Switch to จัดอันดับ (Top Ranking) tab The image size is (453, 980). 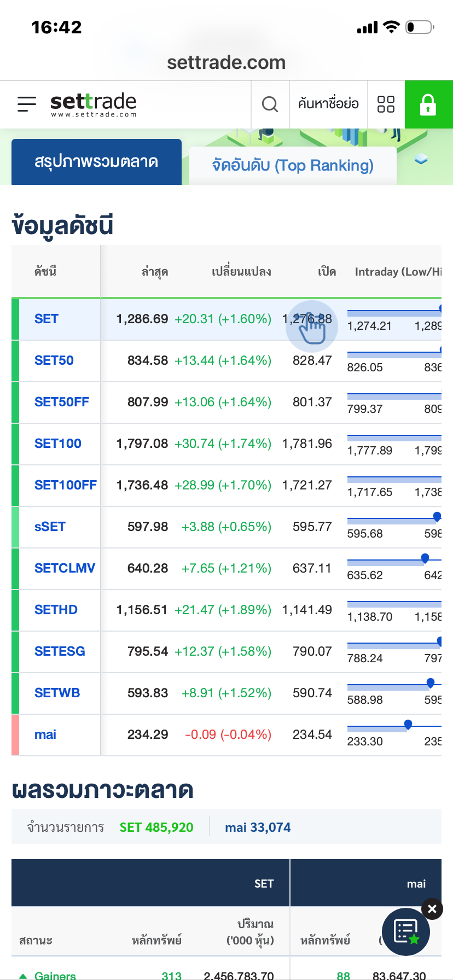click(293, 165)
